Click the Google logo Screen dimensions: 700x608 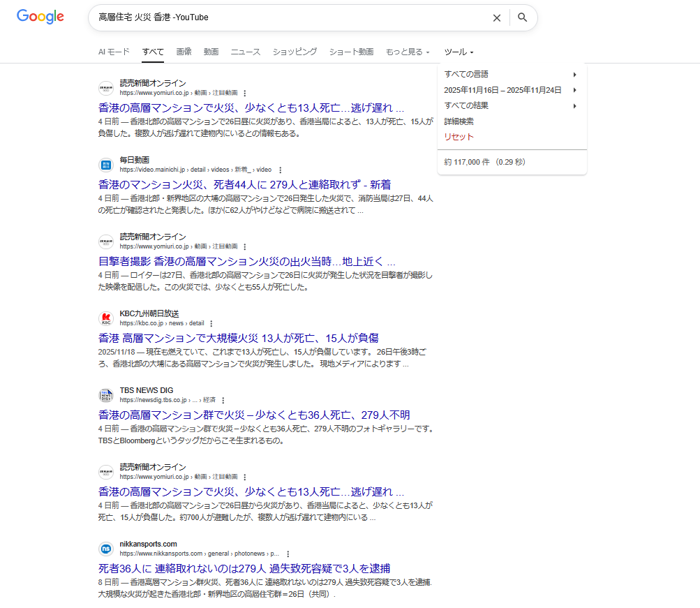40,17
